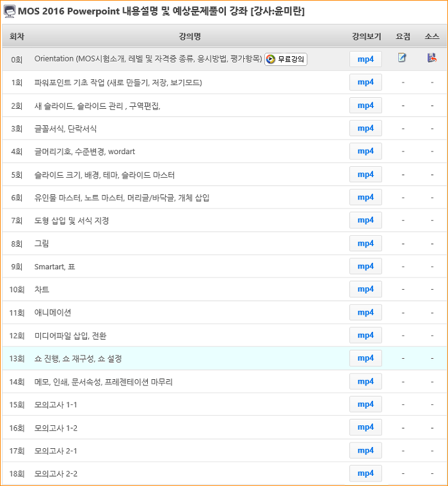Open mp4 for 3회 글꼴서식, 단락서식

tap(365, 129)
